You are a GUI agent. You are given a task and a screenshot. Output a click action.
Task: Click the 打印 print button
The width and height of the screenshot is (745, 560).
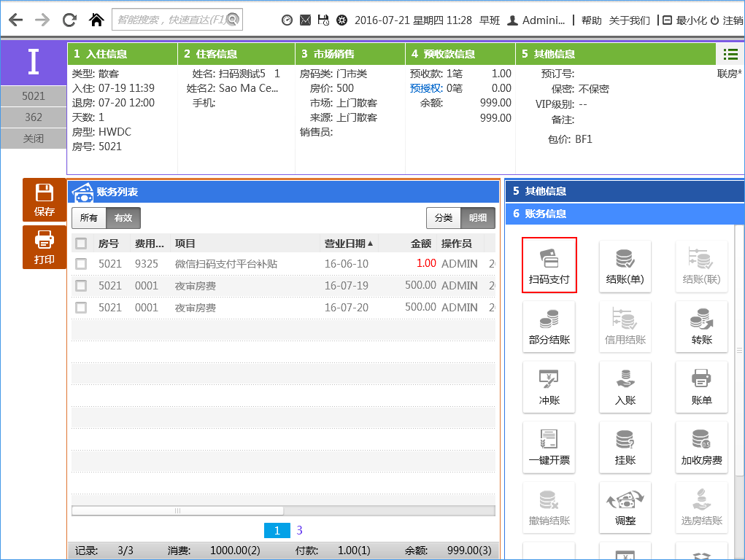click(x=45, y=247)
